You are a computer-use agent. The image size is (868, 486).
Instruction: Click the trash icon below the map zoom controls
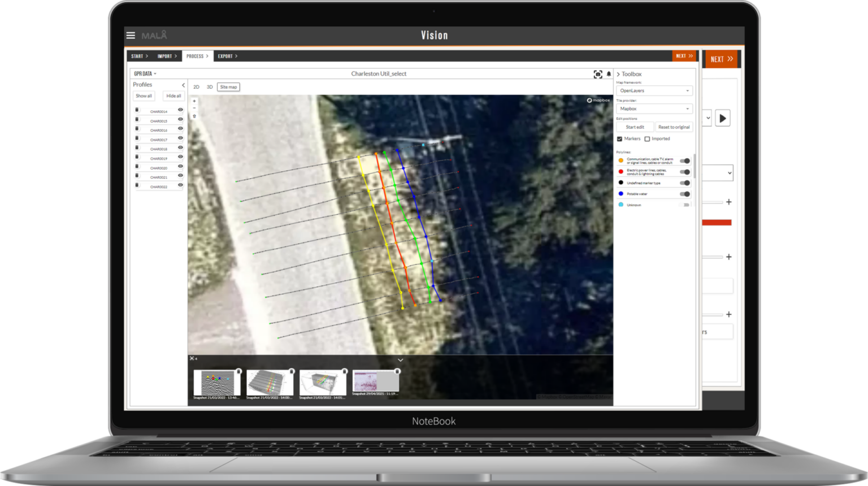click(194, 116)
